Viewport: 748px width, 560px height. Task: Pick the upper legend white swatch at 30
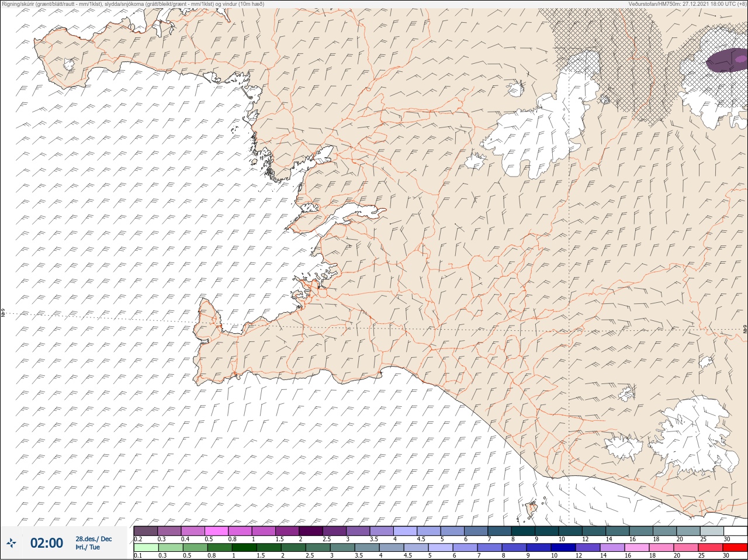[736, 531]
